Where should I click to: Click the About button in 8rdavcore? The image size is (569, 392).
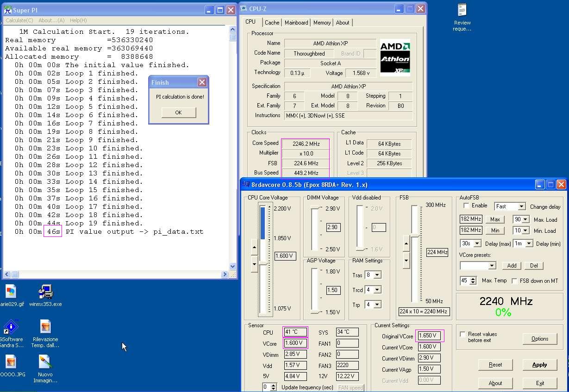pos(495,383)
